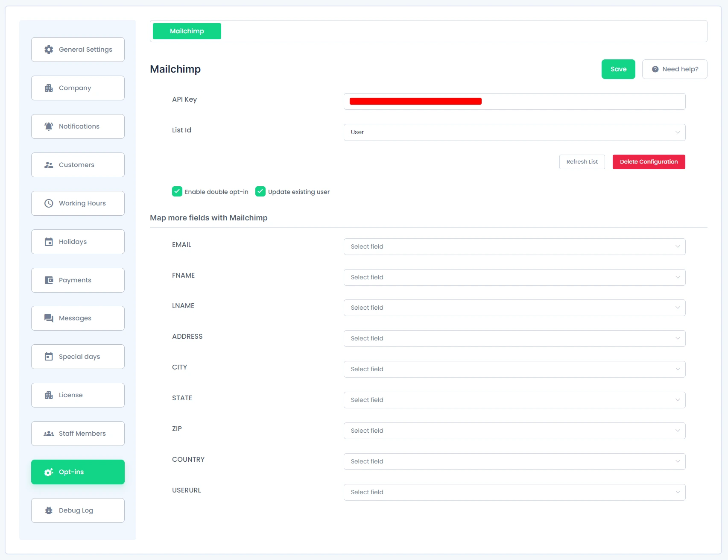Click the red Delete Configuration button
This screenshot has width=728, height=560.
[x=649, y=162]
